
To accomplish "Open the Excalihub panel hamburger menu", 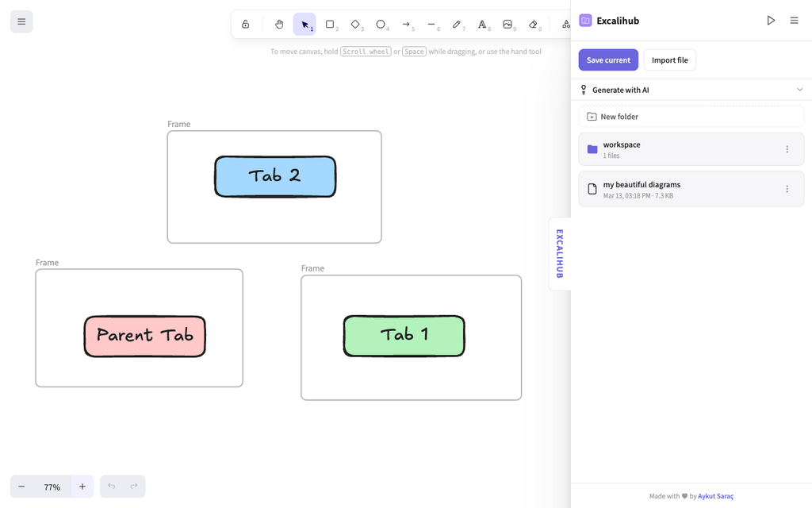I will tap(794, 21).
